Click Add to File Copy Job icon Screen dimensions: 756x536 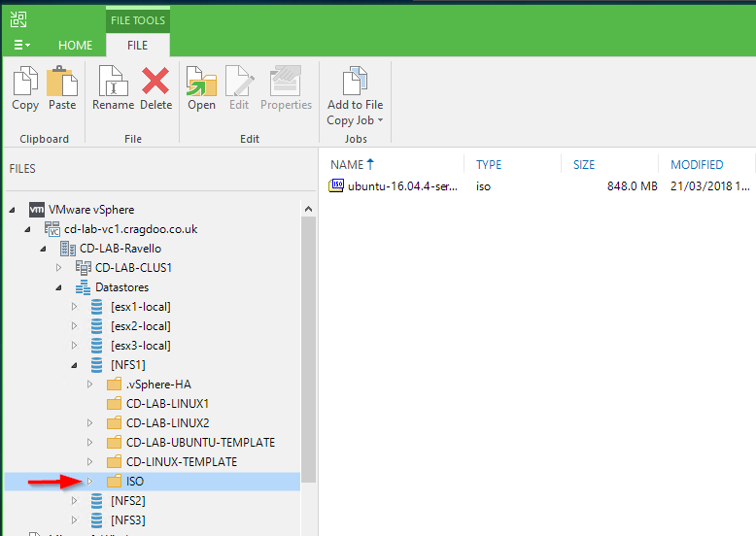355,81
